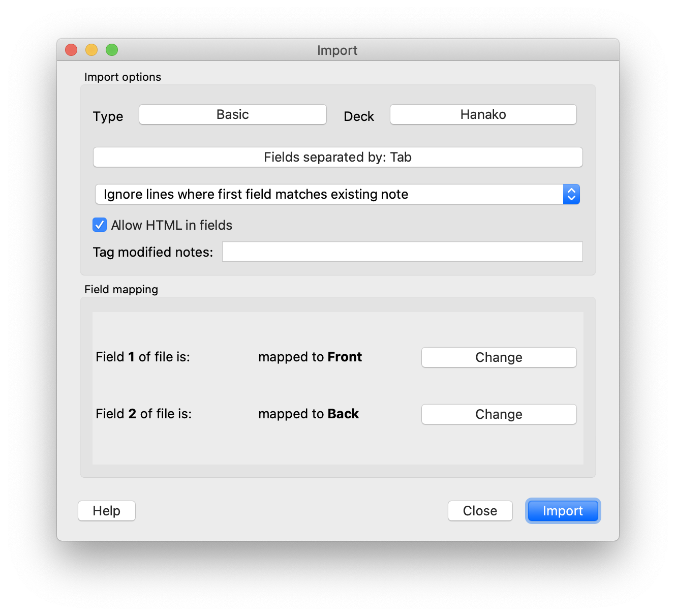This screenshot has width=676, height=616.
Task: Start the import with Import button
Action: (563, 511)
